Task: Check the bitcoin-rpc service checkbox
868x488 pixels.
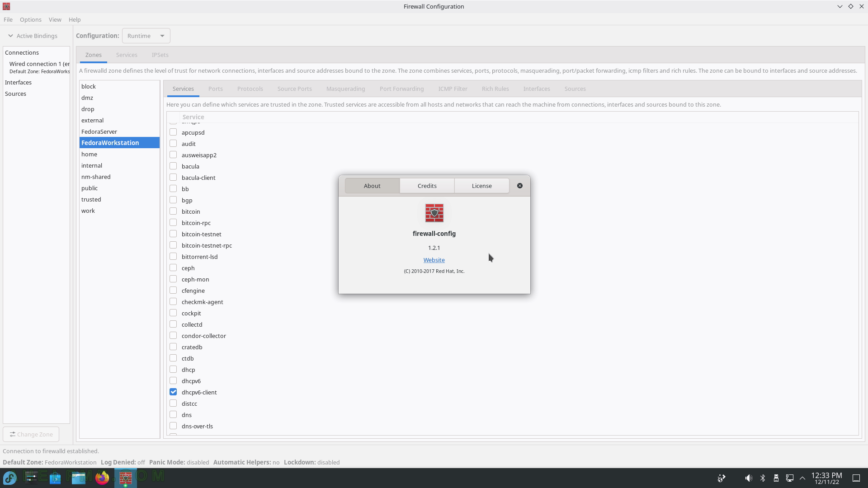Action: (173, 222)
